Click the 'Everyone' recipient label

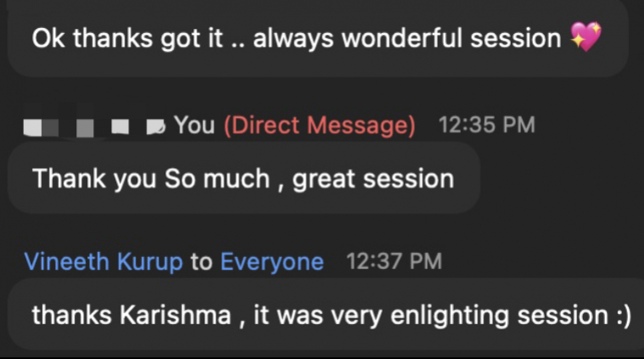[272, 261]
